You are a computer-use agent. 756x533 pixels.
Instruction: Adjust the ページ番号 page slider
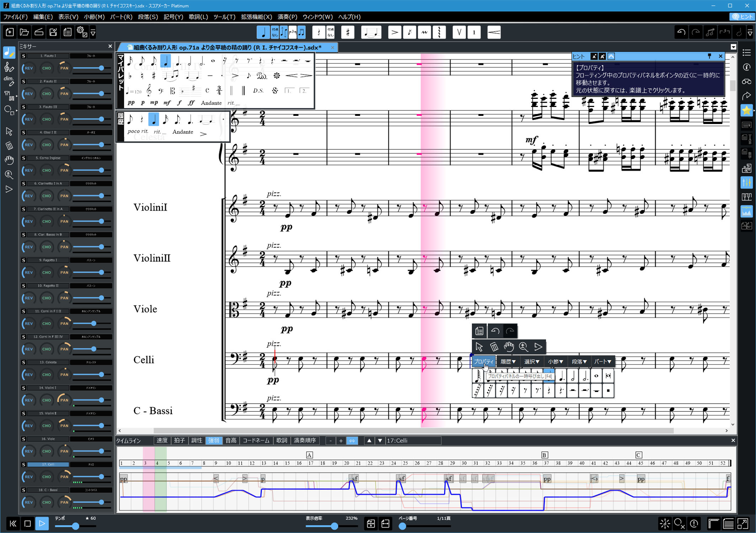click(402, 526)
